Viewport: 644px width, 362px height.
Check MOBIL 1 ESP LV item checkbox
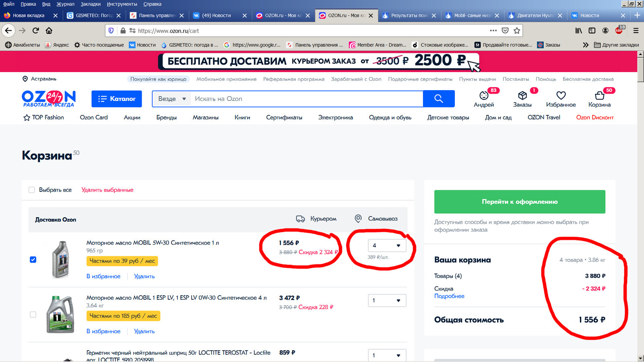pos(33,315)
